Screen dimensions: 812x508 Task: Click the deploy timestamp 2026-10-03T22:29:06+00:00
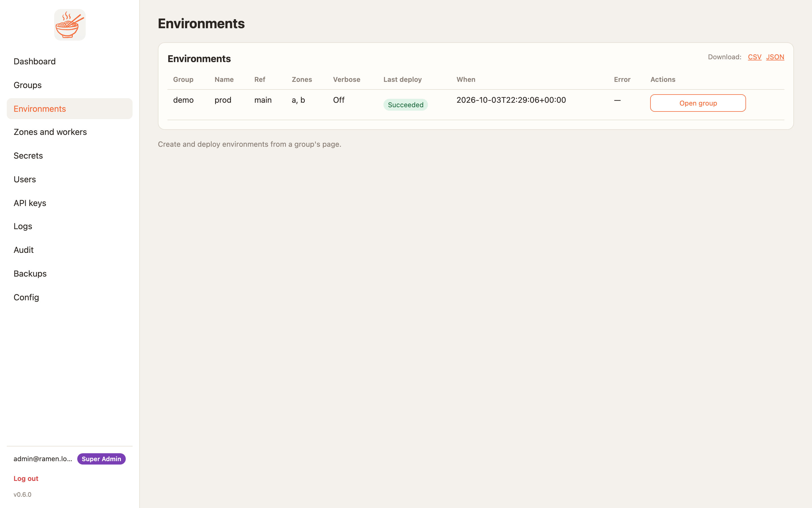point(511,100)
